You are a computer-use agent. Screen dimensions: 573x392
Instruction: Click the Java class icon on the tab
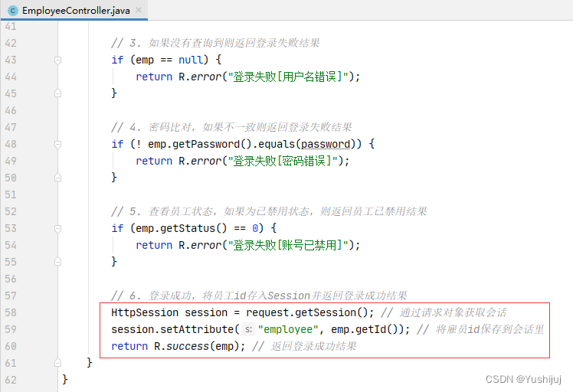pyautogui.click(x=13, y=11)
